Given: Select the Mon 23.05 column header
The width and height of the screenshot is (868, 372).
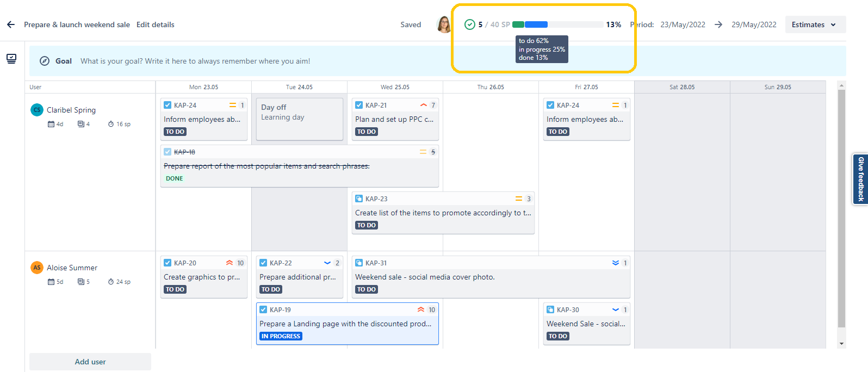Looking at the screenshot, I should click(203, 87).
